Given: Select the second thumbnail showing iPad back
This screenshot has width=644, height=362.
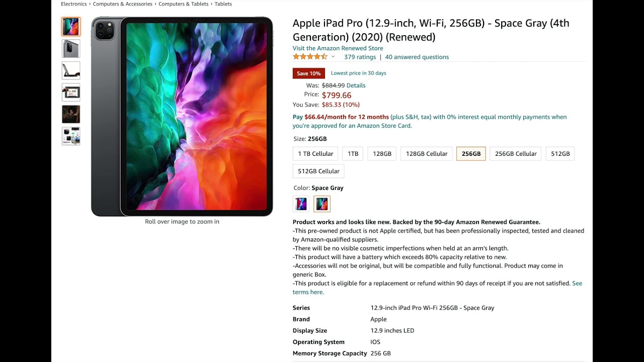Looking at the screenshot, I should tap(71, 49).
